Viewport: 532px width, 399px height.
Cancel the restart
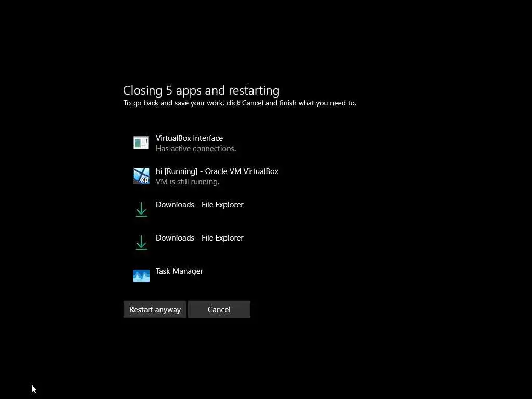click(219, 310)
